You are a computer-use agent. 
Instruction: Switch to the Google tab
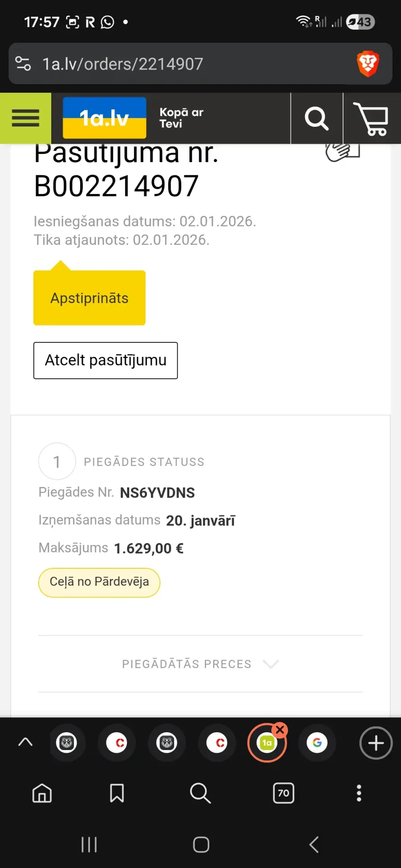point(317,742)
